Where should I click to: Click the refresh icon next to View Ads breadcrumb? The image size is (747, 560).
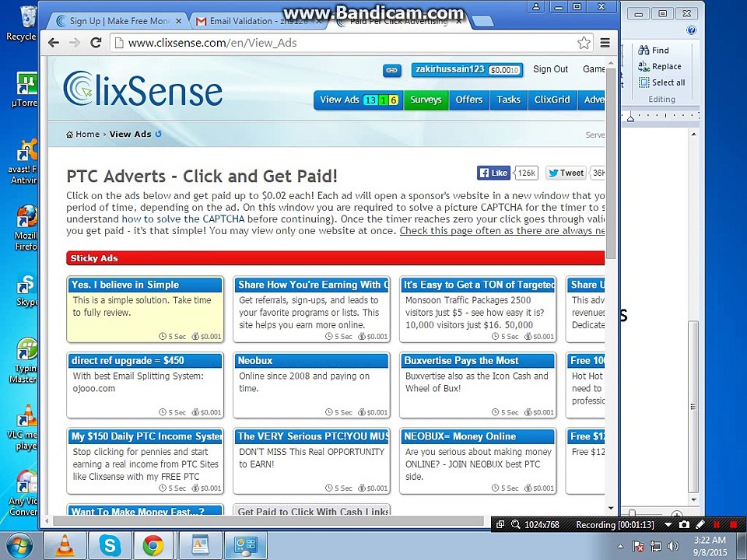[x=158, y=134]
